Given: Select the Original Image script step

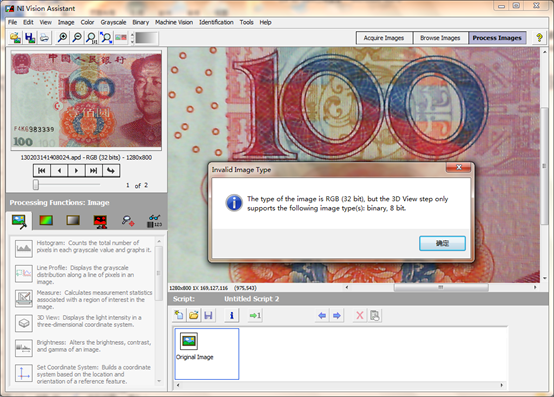Looking at the screenshot, I should tap(207, 354).
